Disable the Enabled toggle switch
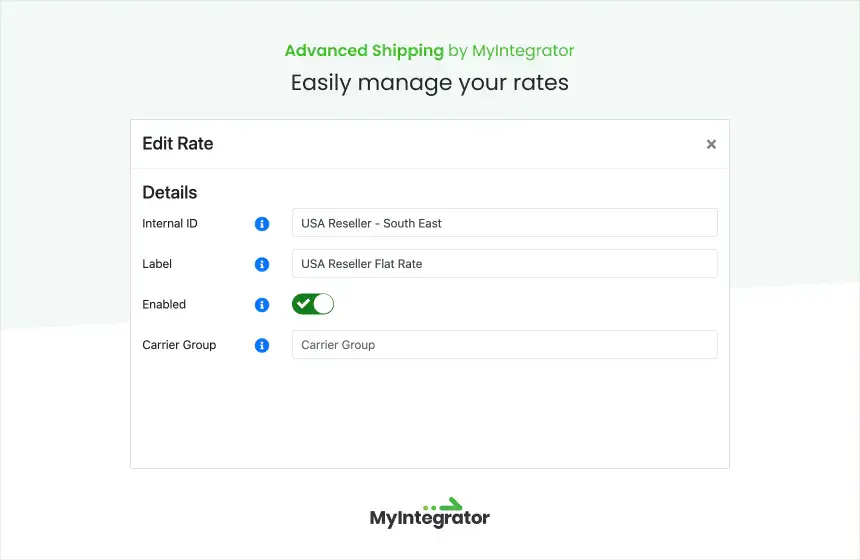The width and height of the screenshot is (860, 560). (x=313, y=304)
